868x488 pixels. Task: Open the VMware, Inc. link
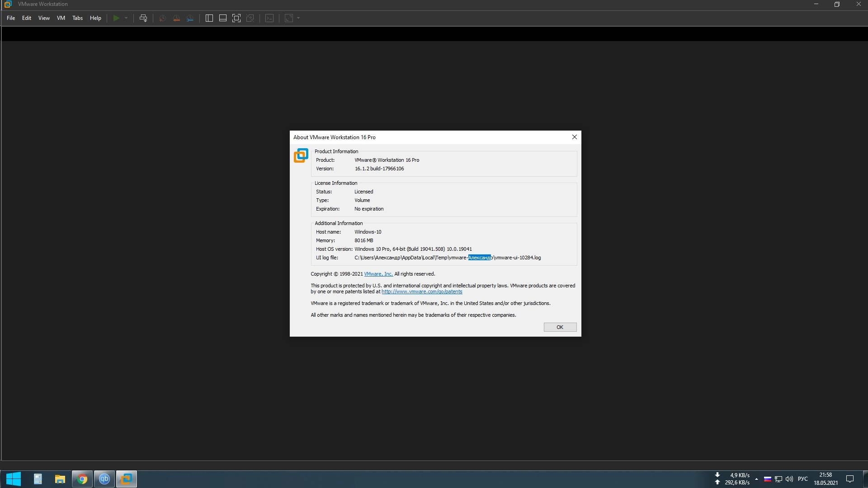pos(378,274)
